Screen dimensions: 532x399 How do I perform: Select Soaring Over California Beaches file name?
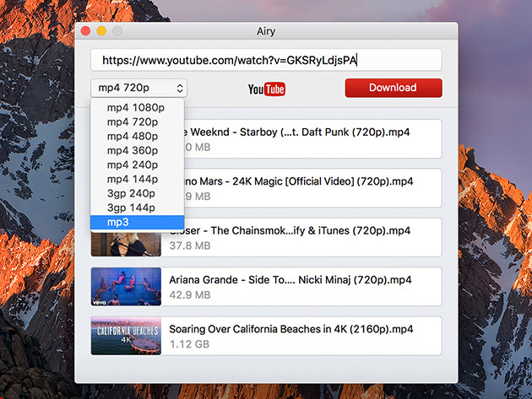(x=291, y=329)
